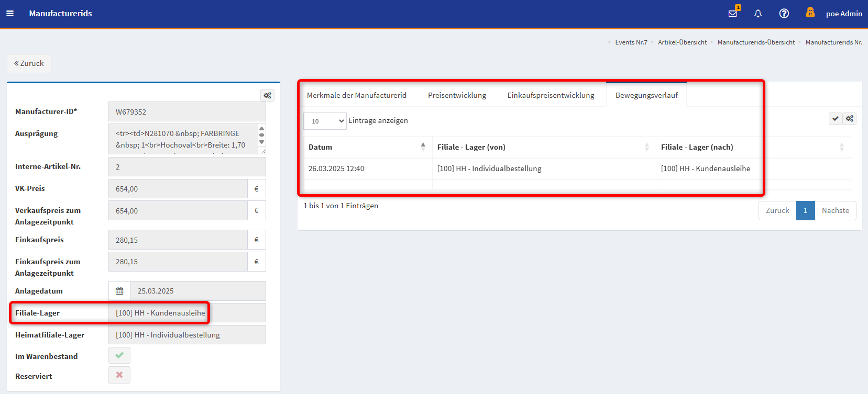Switch to the Preisentwicklung tab
Screen dimensions: 868x394
click(x=457, y=95)
